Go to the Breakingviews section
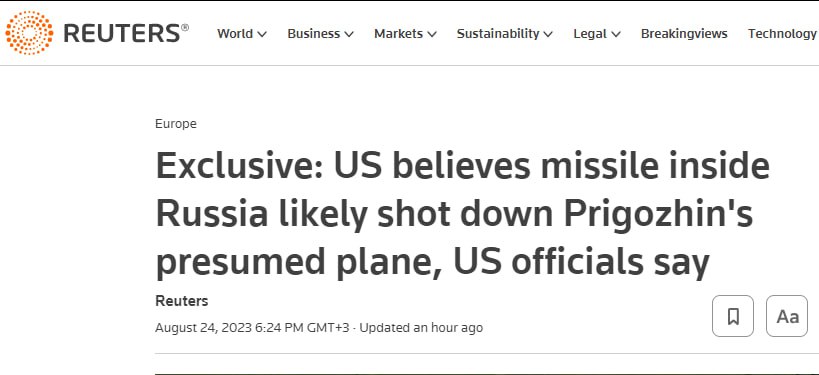819x375 pixels. click(684, 33)
